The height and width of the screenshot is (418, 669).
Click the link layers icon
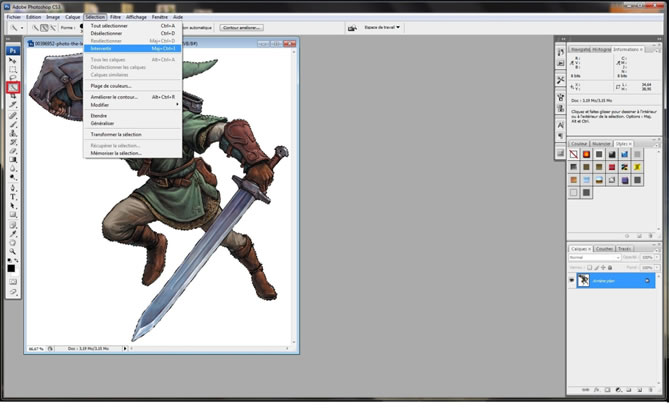pos(585,390)
